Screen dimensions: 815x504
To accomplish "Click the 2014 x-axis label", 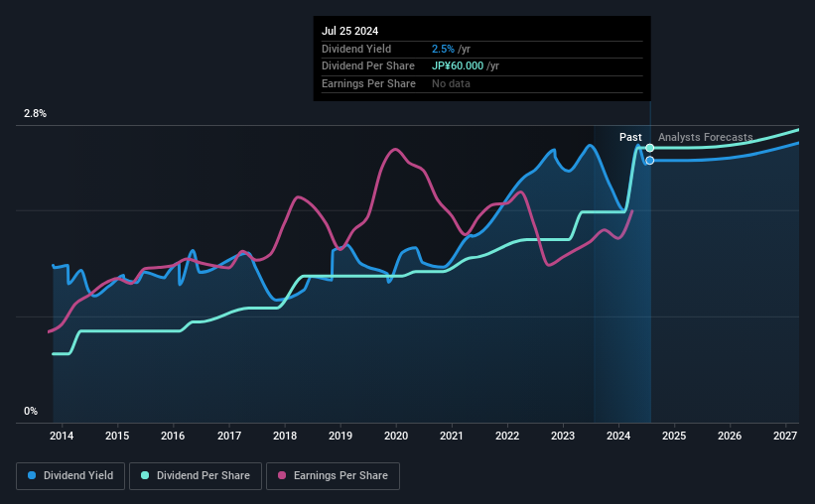I will click(x=62, y=436).
